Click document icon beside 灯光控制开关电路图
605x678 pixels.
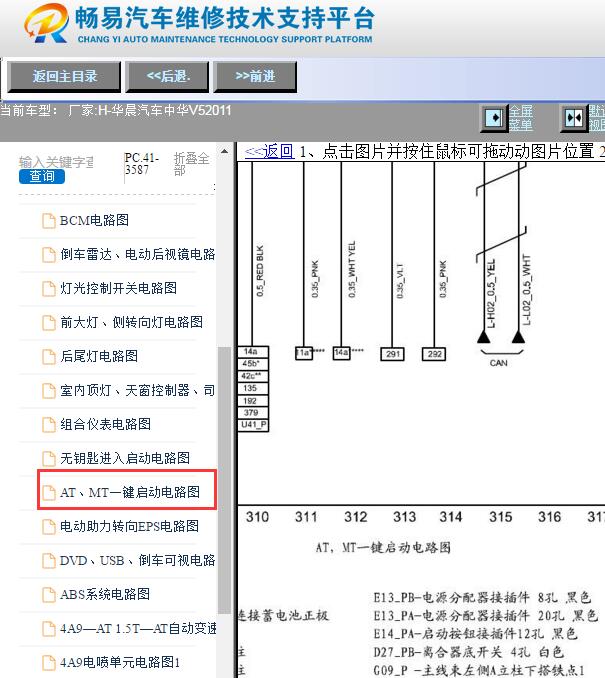tap(48, 288)
